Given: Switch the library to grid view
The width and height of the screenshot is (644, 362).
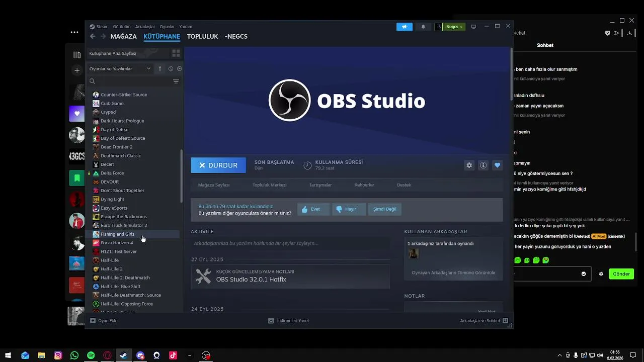Looking at the screenshot, I should 176,53.
